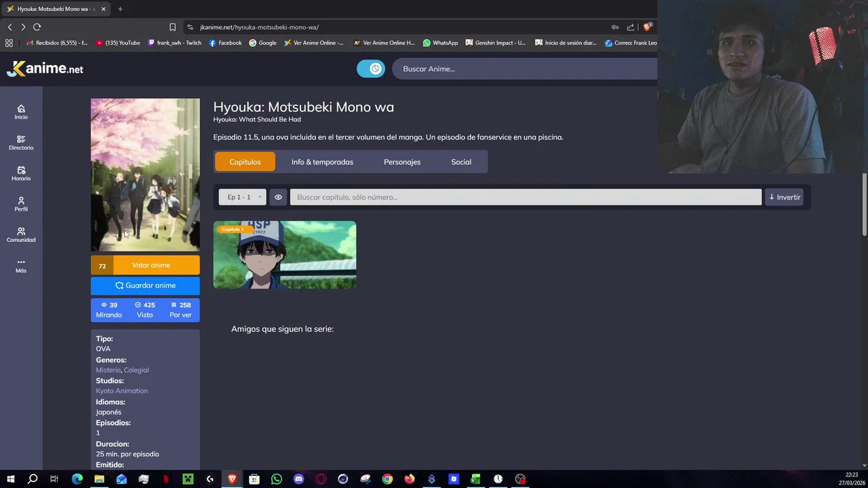Switch to the Capitulos tab
This screenshot has width=868, height=488.
tap(245, 162)
